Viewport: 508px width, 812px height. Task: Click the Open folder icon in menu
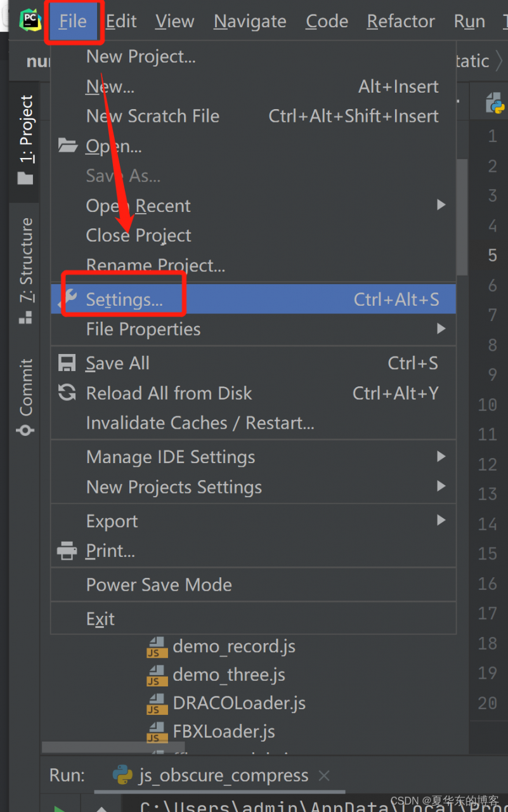click(x=68, y=146)
